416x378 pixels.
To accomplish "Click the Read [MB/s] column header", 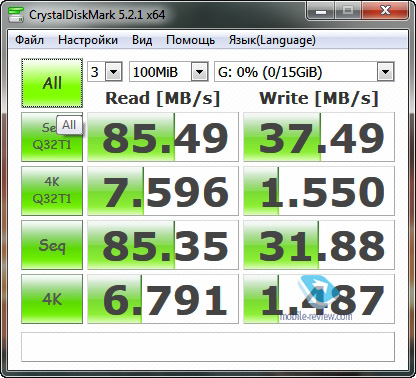I will pyautogui.click(x=163, y=98).
